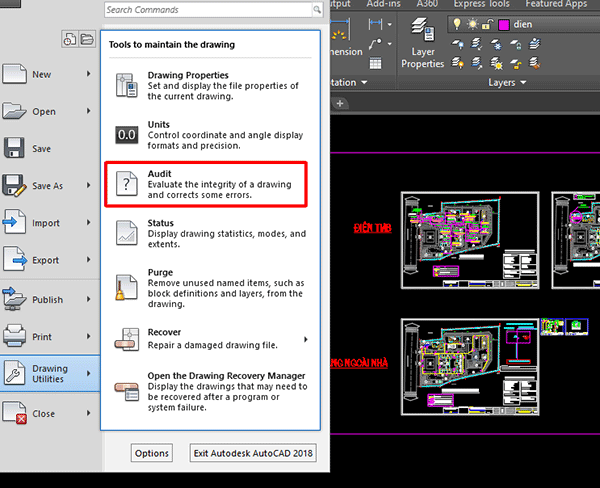The image size is (600, 488).
Task: Click the magenta dien layer color swatch
Action: [504, 25]
